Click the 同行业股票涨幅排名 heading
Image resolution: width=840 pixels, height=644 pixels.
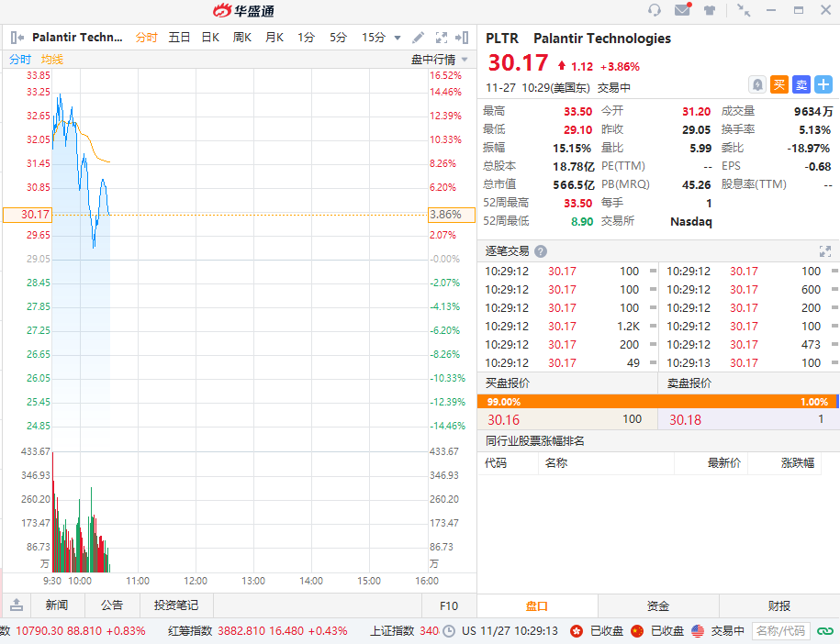[x=534, y=441]
